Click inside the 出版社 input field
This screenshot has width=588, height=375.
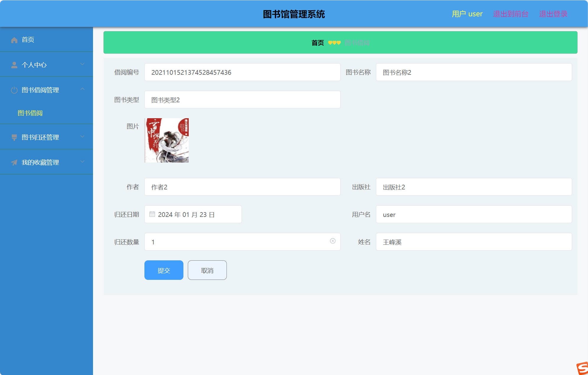pyautogui.click(x=473, y=187)
